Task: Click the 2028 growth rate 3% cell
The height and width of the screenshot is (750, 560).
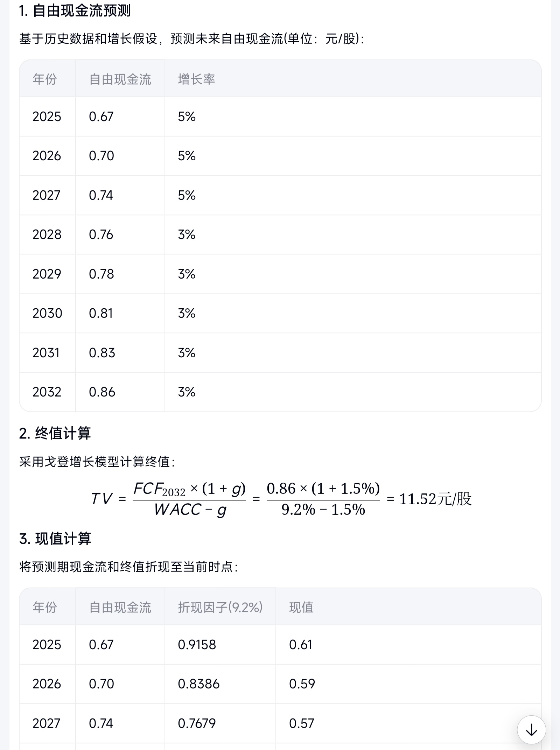Action: 187,234
